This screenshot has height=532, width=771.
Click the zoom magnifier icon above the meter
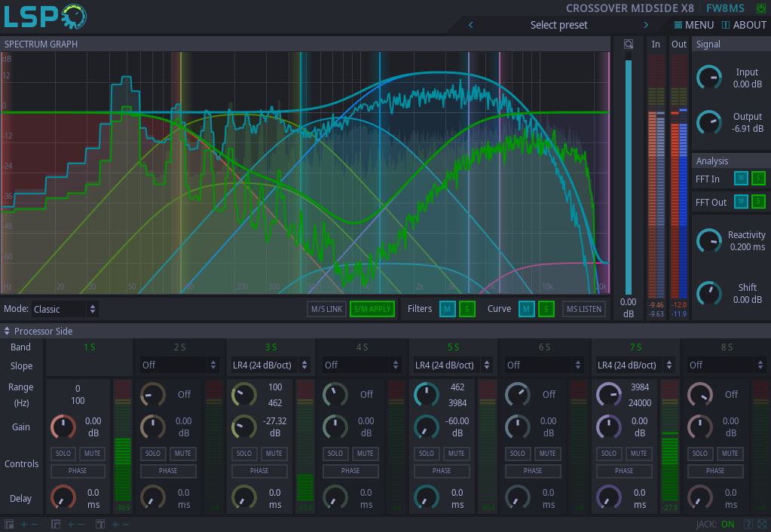[628, 44]
